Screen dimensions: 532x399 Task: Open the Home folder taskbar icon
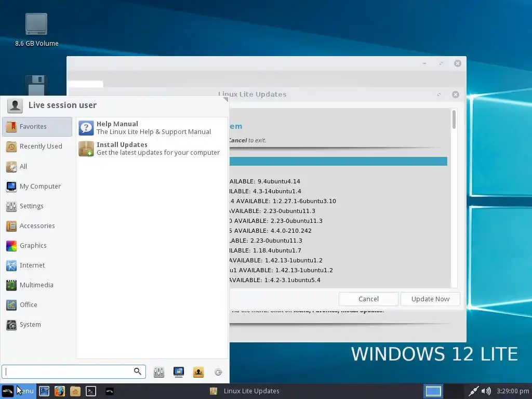tap(75, 391)
